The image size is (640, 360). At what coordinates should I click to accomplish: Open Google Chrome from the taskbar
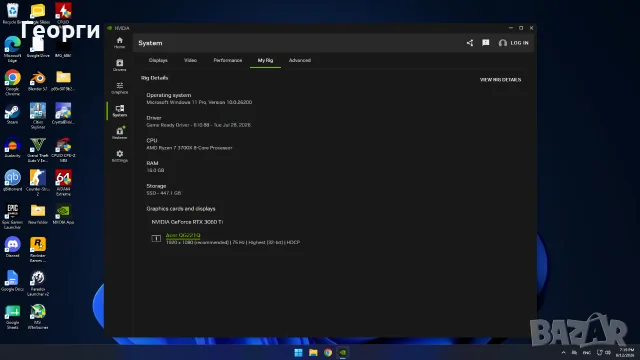(x=328, y=353)
